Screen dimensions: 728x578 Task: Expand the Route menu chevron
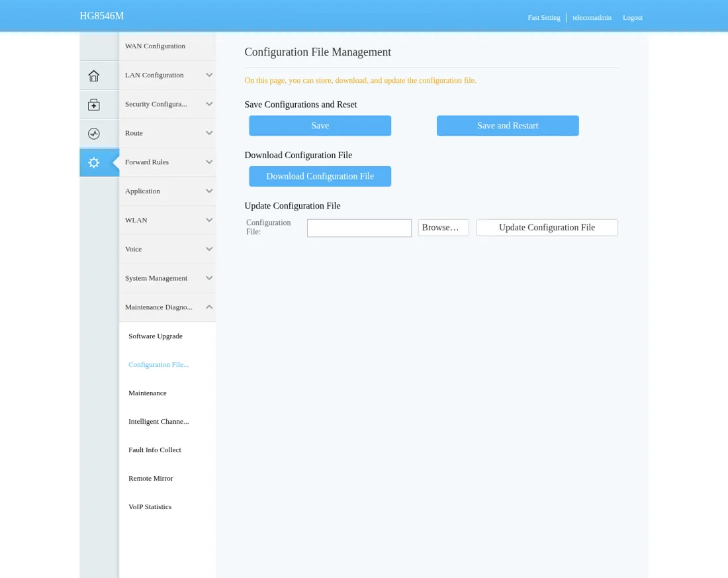point(209,133)
